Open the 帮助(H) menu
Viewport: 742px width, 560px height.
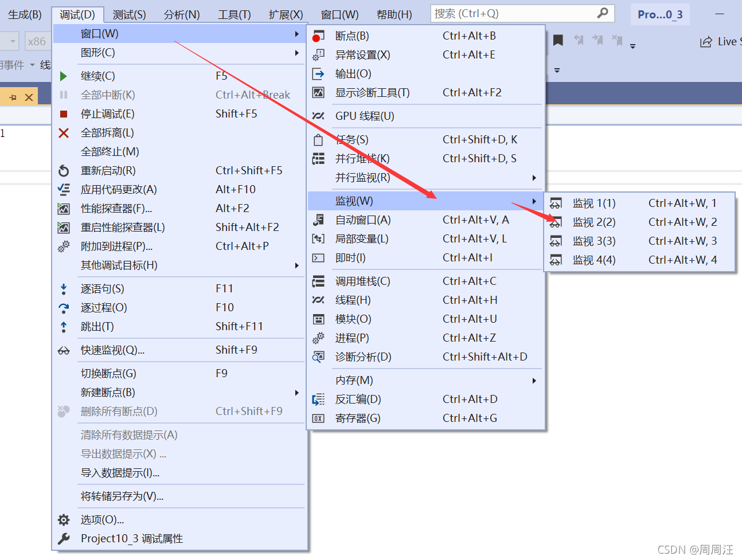394,14
